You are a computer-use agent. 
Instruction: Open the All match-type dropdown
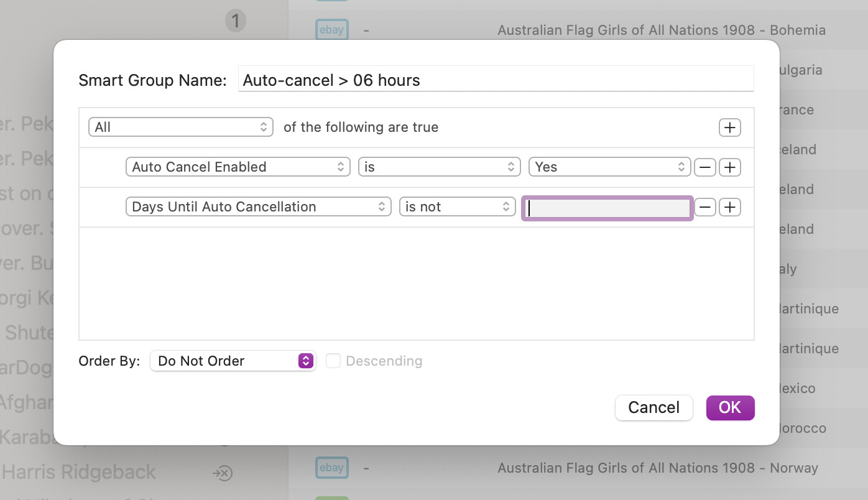tap(180, 127)
